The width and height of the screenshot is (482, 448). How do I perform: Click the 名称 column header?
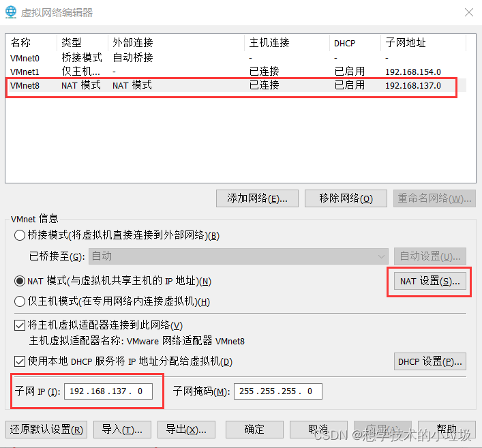31,43
